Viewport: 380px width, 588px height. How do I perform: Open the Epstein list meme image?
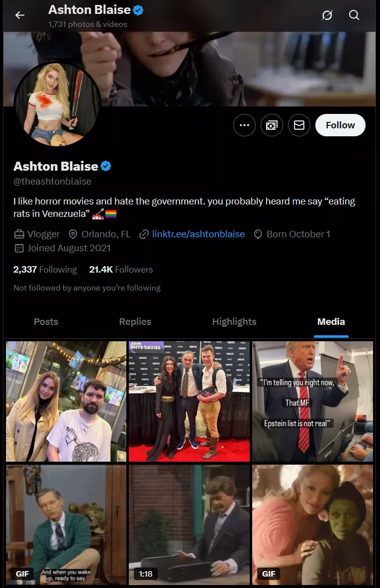[312, 401]
